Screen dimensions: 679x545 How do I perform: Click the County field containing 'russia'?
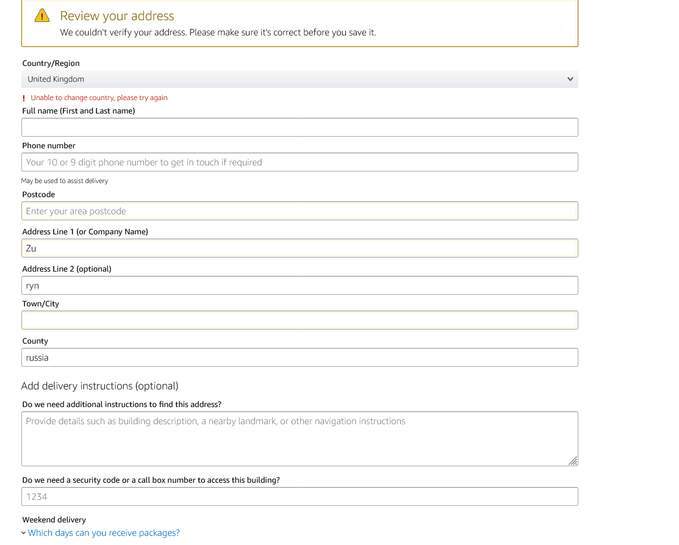tap(299, 357)
